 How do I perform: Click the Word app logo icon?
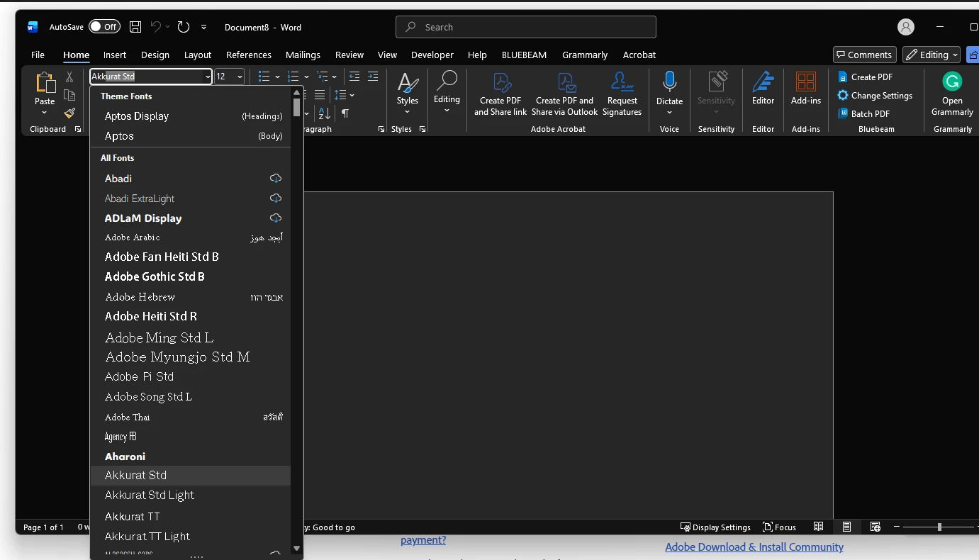pos(33,27)
